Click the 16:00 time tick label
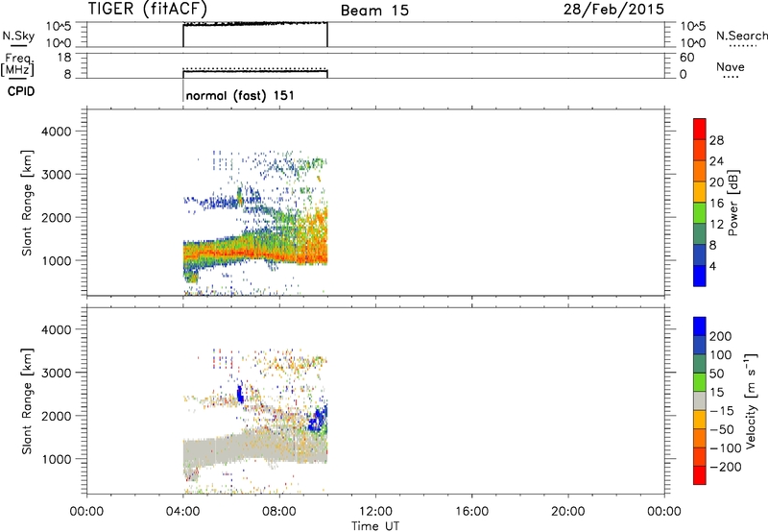The image size is (768, 532). click(471, 512)
